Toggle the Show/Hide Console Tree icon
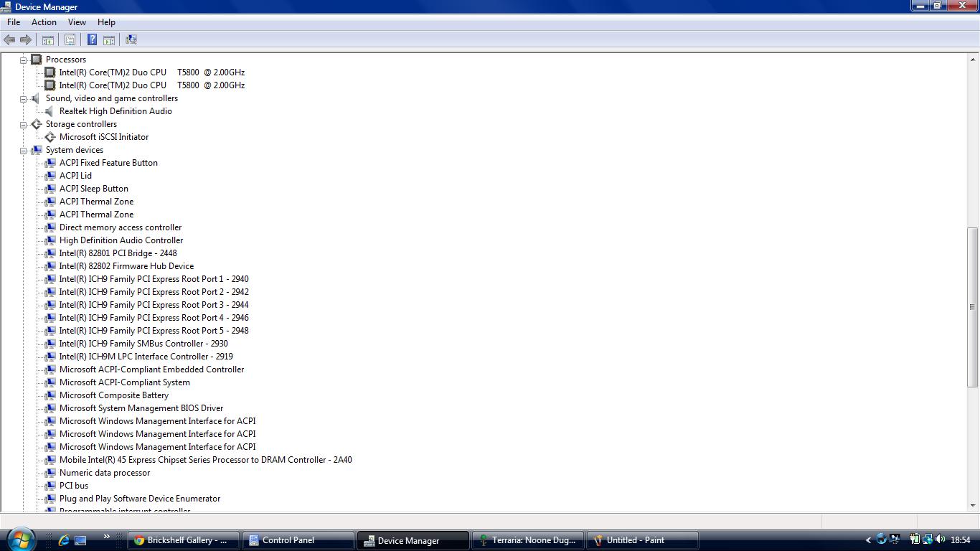Viewport: 980px width, 551px height. [48, 40]
